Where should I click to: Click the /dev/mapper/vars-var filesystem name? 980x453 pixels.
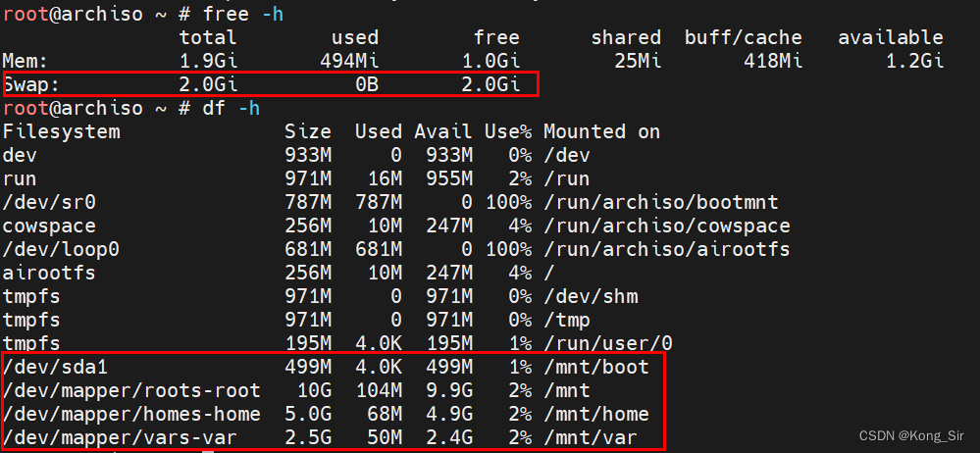pyautogui.click(x=120, y=438)
